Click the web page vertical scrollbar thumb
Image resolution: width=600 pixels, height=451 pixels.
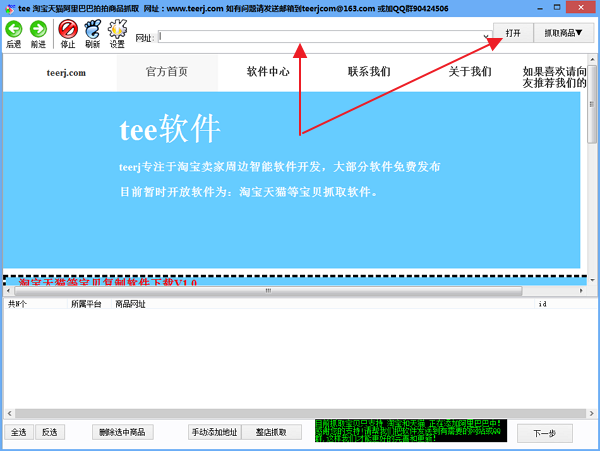click(592, 103)
